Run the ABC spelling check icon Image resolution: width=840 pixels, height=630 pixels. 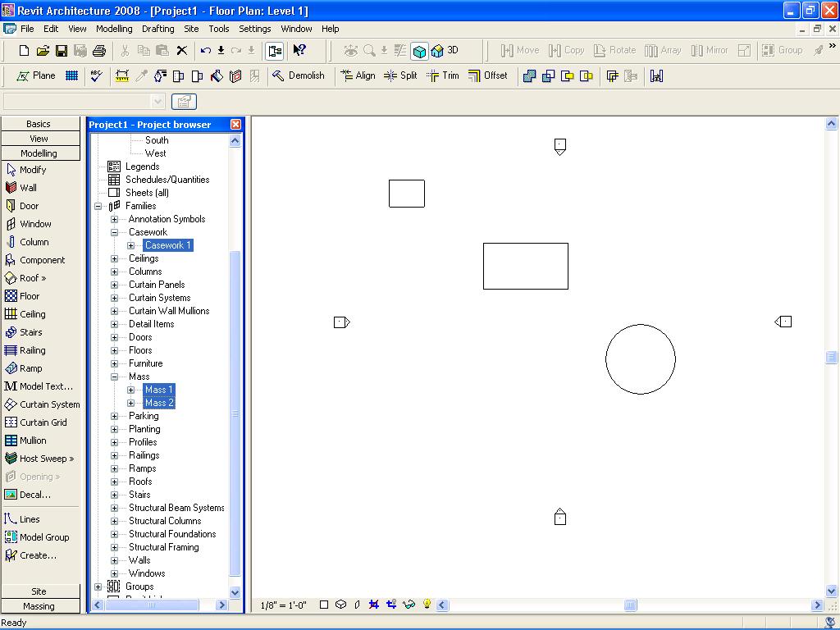click(x=97, y=75)
